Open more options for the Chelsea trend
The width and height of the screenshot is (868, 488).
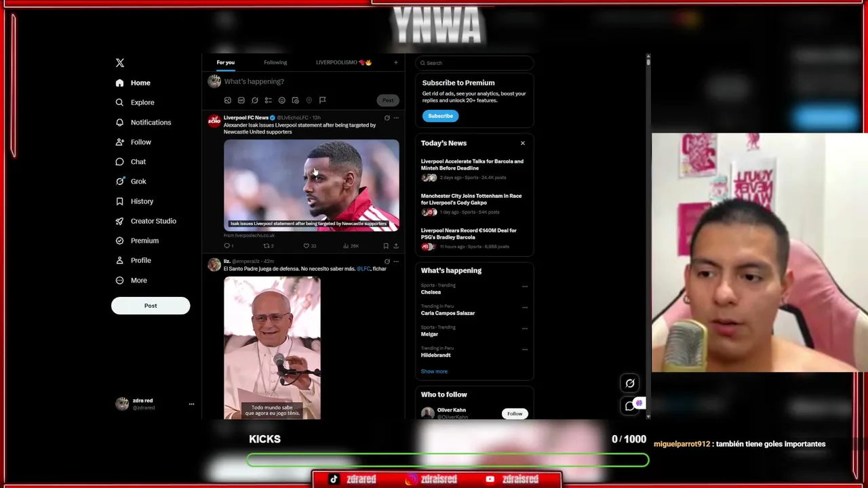point(525,287)
